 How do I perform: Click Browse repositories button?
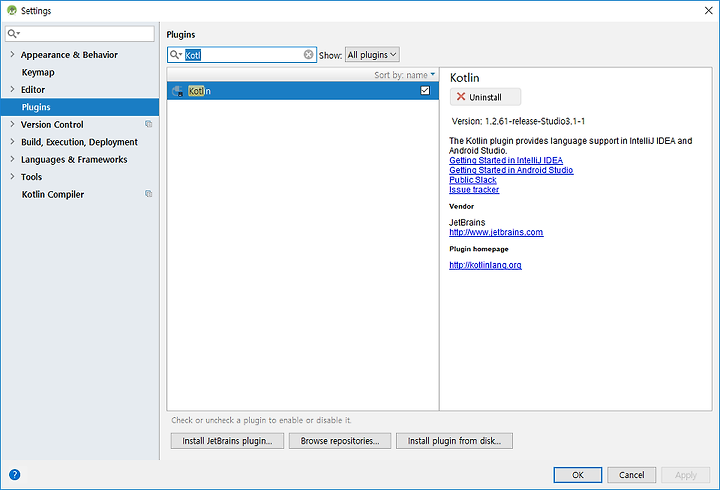click(x=340, y=441)
